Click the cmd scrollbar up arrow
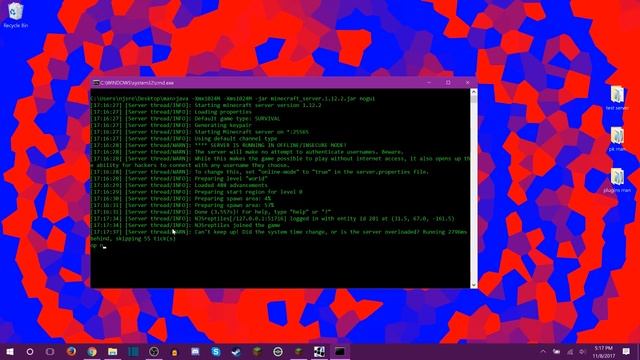Screen dimensions: 640x360 pyautogui.click(x=473, y=92)
